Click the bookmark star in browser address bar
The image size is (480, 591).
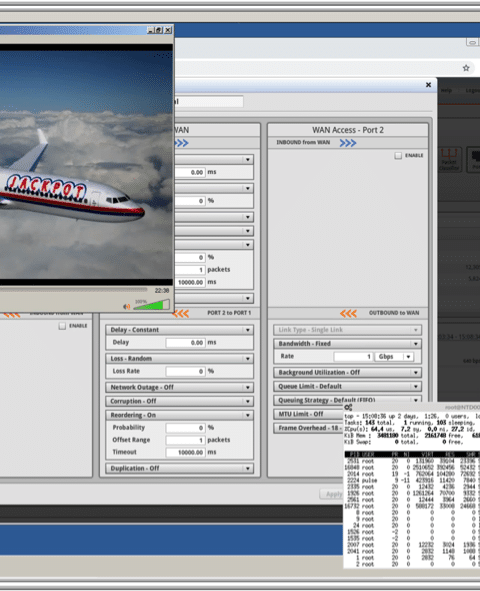466,68
